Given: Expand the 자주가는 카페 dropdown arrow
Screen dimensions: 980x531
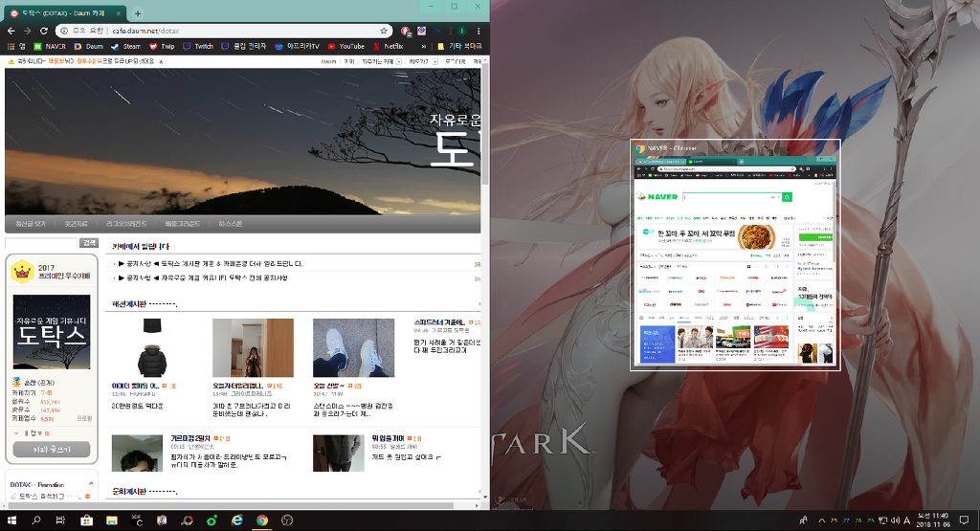Looking at the screenshot, I should point(399,62).
